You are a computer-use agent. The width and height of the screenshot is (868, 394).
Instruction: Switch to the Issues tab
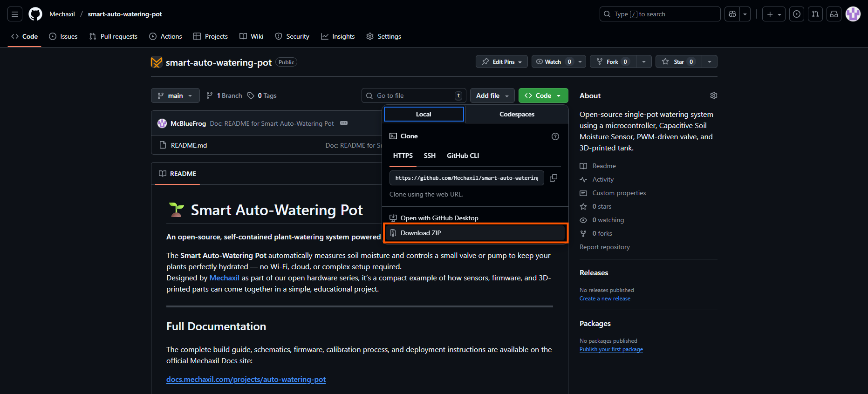[63, 36]
